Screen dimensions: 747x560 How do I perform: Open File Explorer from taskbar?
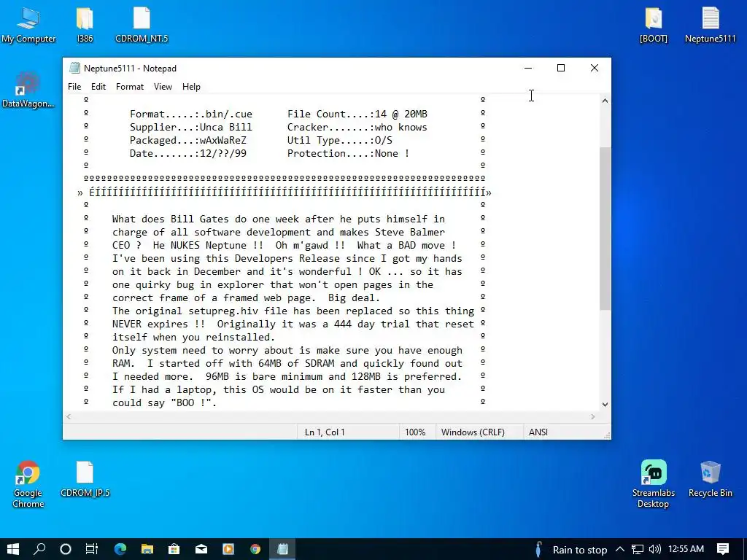click(x=147, y=549)
